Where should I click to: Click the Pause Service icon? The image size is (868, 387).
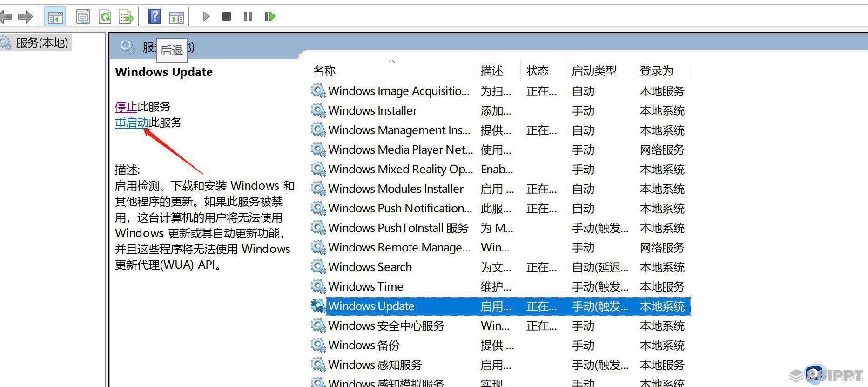(x=248, y=17)
